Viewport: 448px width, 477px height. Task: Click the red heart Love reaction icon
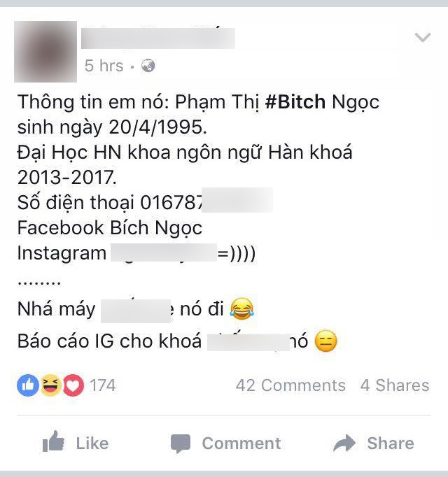(73, 385)
